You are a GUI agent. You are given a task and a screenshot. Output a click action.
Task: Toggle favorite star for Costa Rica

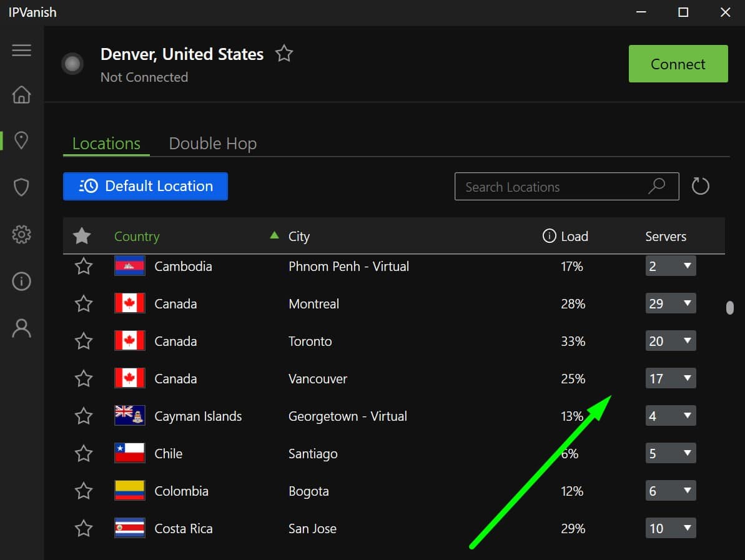[84, 529]
